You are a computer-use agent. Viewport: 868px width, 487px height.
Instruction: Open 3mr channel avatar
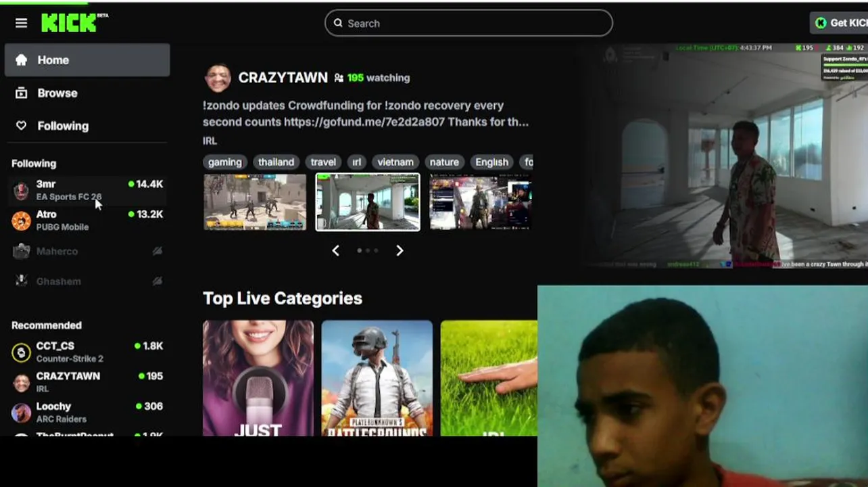pyautogui.click(x=22, y=190)
